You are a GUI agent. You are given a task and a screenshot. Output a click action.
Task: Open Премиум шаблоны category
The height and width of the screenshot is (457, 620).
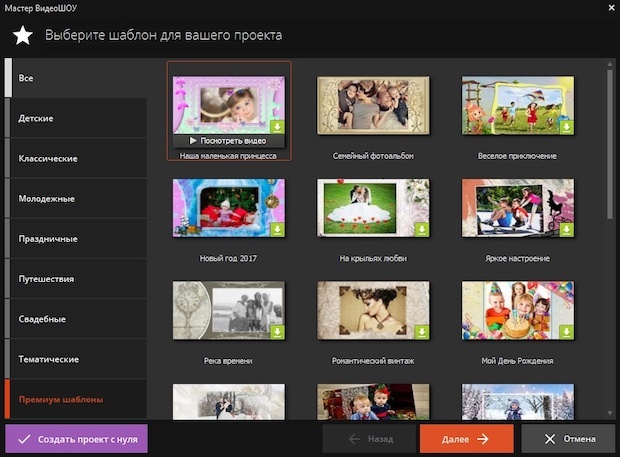(76, 399)
